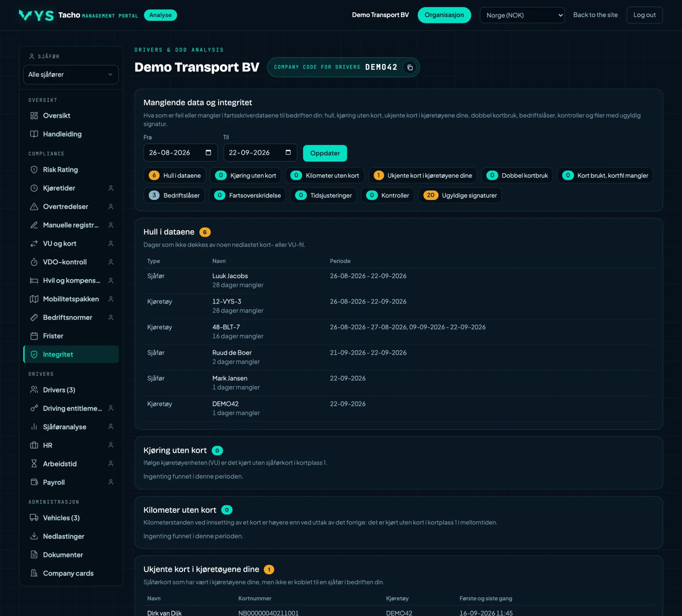Open Manuelle registreringer menu item
The image size is (682, 616).
71,225
